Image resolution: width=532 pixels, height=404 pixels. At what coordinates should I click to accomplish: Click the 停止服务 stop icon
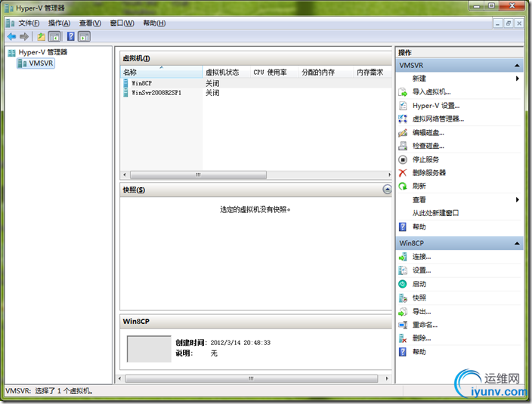point(403,159)
